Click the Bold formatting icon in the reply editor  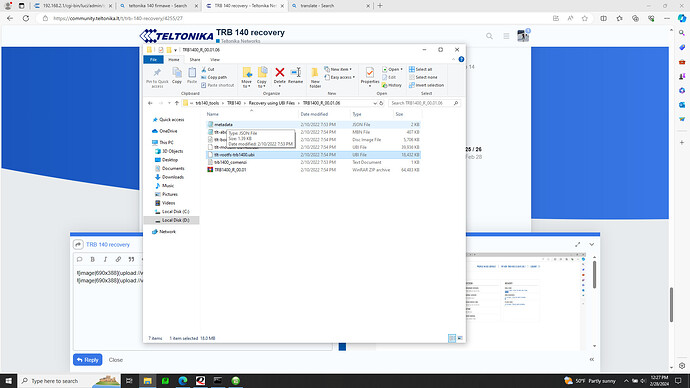click(x=92, y=259)
